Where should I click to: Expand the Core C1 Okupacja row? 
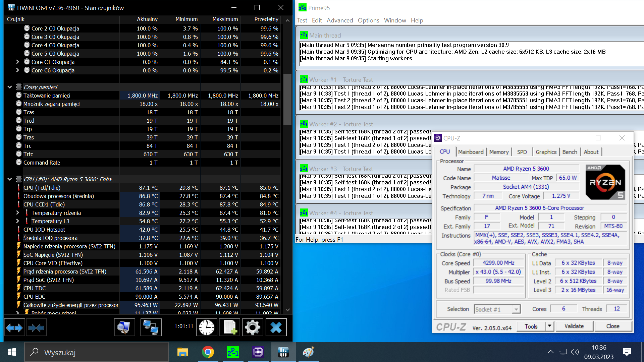[x=17, y=62]
